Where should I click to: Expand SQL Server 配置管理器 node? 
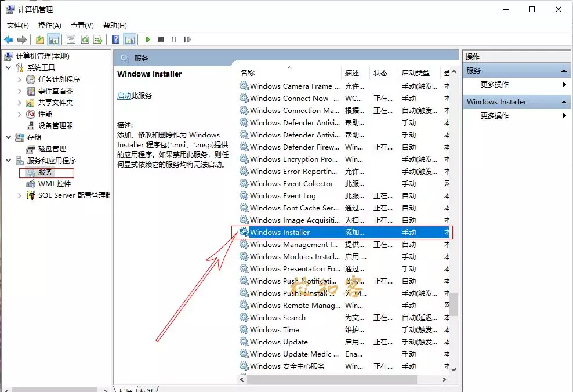[x=19, y=195]
